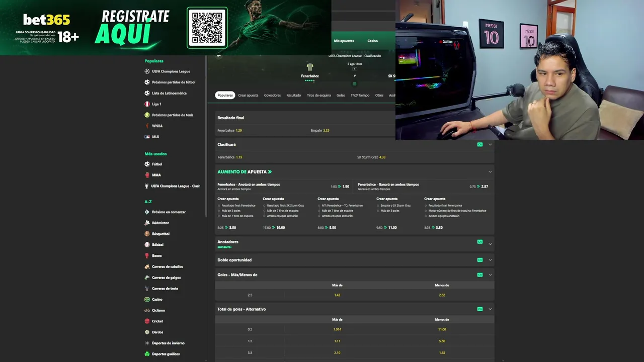
Task: Click the Básquetbol ball icon
Action: pos(147,234)
